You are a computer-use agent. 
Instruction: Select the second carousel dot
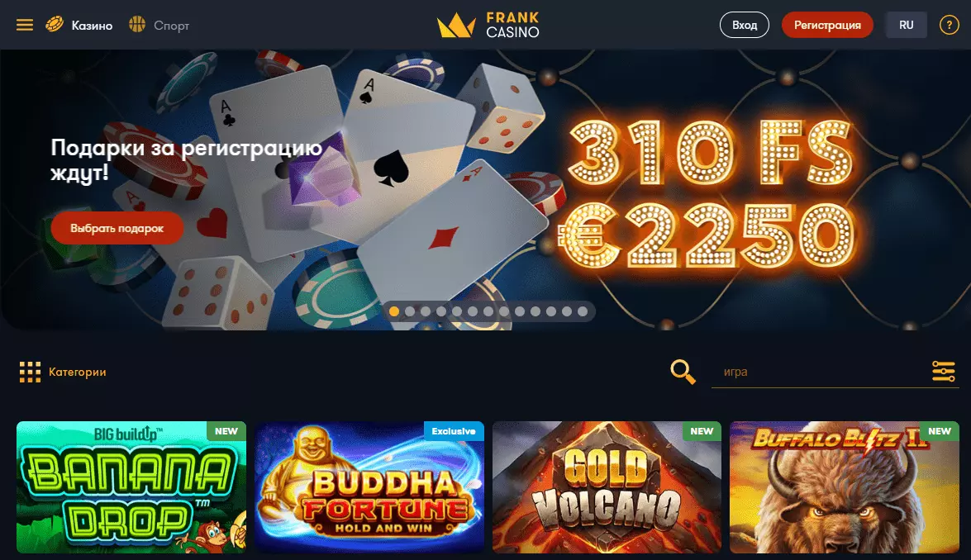(409, 311)
